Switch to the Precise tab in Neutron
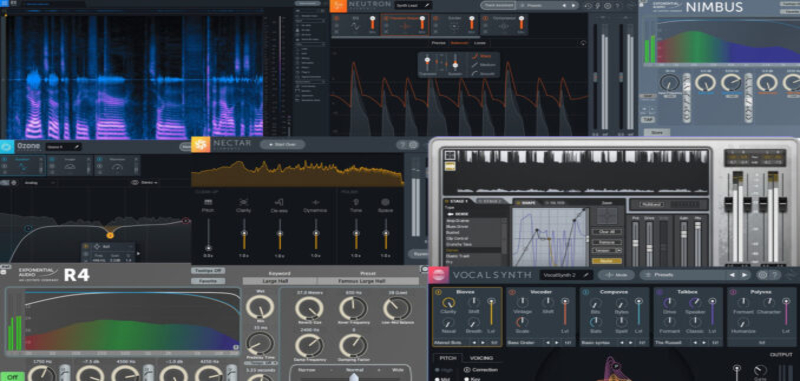Viewport: 800px width, 381px height. (x=438, y=43)
